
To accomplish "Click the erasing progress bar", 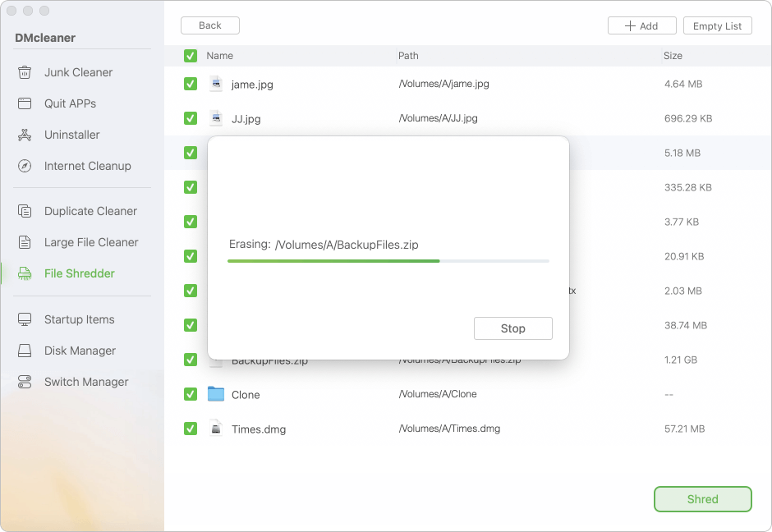I will coord(388,260).
